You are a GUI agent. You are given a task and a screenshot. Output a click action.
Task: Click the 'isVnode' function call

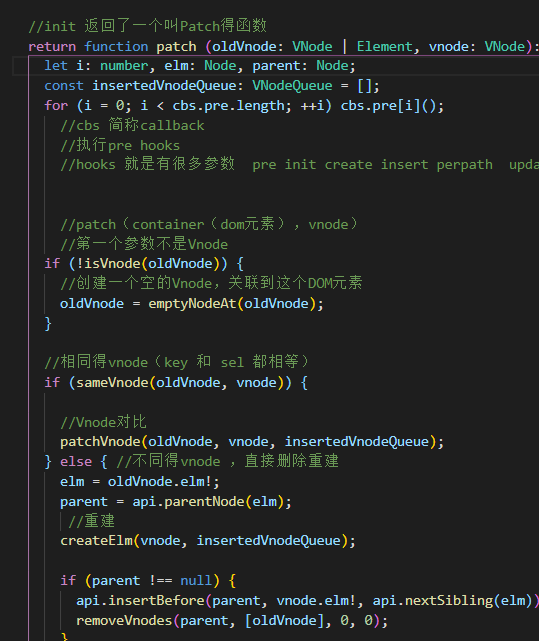tap(112, 264)
